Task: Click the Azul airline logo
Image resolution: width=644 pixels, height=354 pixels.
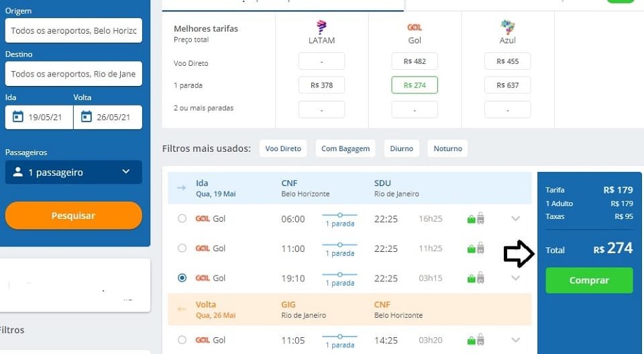Action: (508, 27)
